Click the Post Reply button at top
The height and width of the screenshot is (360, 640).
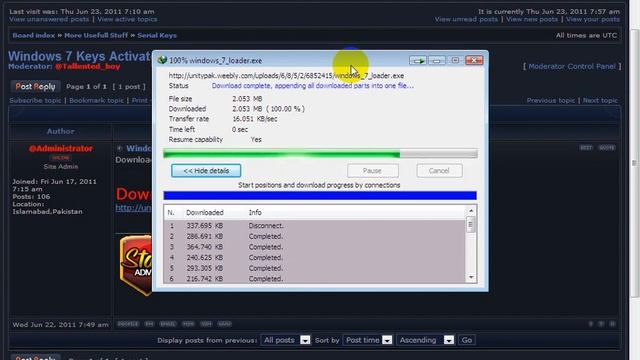[x=36, y=87]
